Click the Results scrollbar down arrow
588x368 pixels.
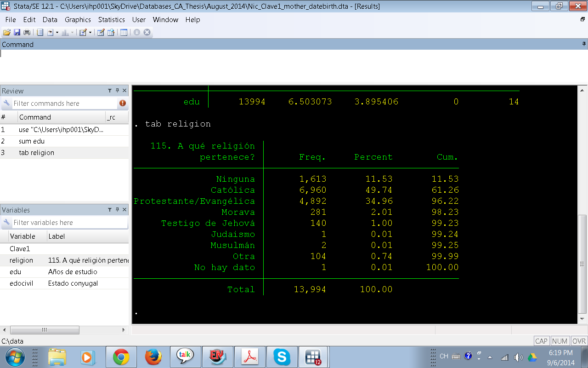582,319
